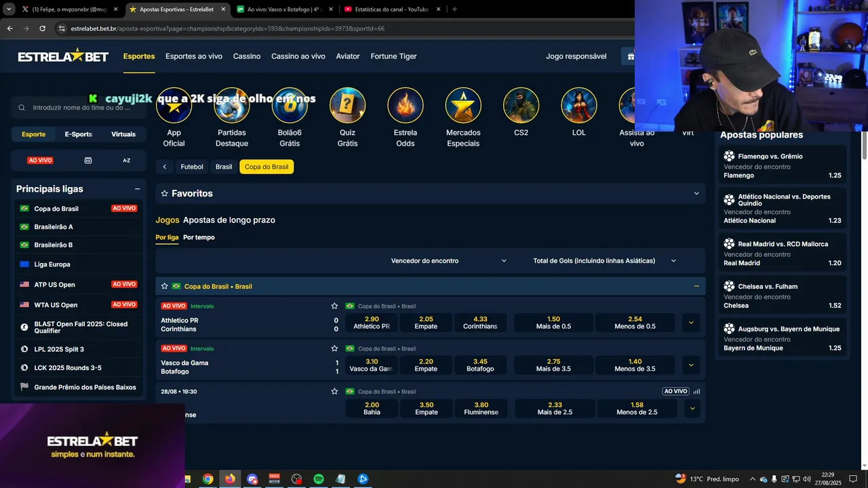Open the Quiz Grátis question-mark icon
Viewport: 868px width, 488px height.
click(x=347, y=106)
